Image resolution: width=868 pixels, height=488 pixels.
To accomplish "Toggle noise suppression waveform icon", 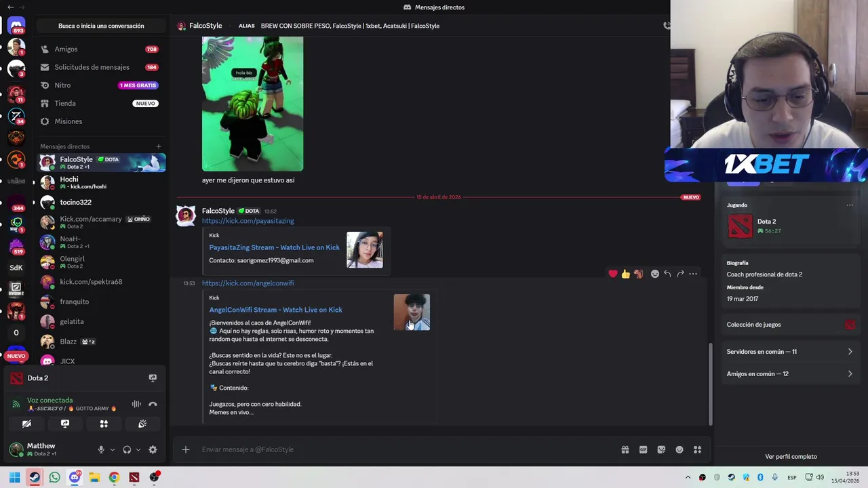I will 136,404.
